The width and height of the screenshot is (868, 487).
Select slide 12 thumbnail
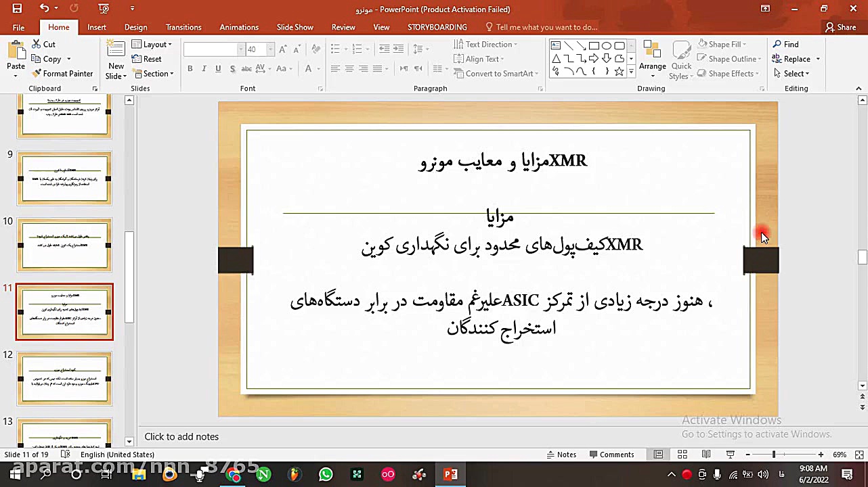[x=64, y=378]
